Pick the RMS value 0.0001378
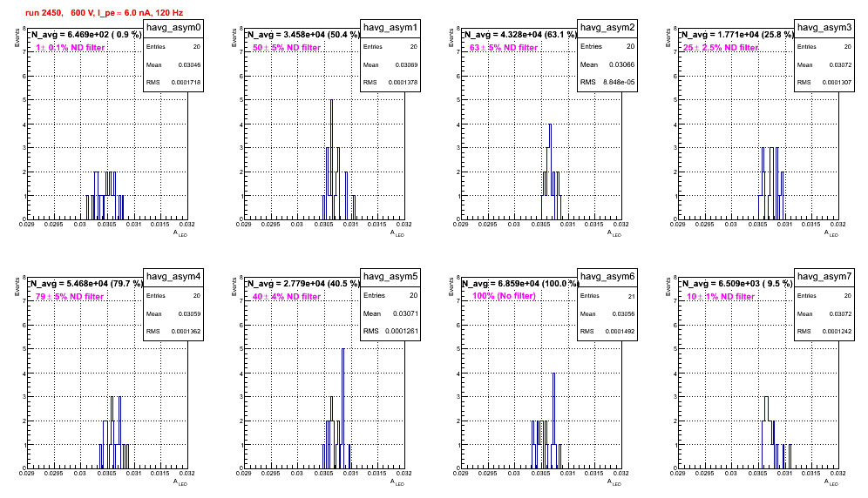Image resolution: width=868 pixels, height=498 pixels. tap(403, 83)
